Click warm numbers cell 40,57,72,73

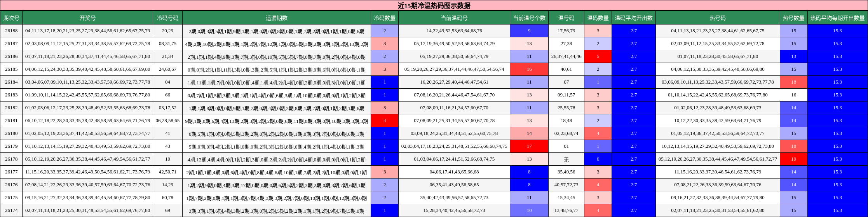click(x=566, y=185)
